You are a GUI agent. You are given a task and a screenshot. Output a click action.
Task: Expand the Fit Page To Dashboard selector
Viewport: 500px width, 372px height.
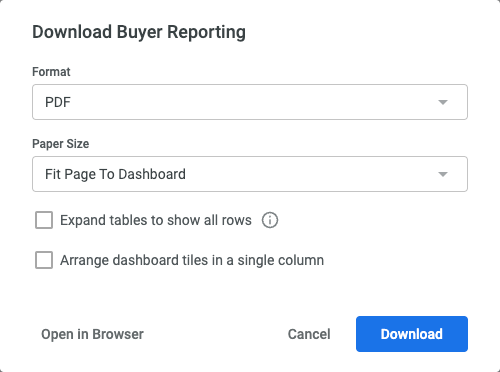[250, 174]
